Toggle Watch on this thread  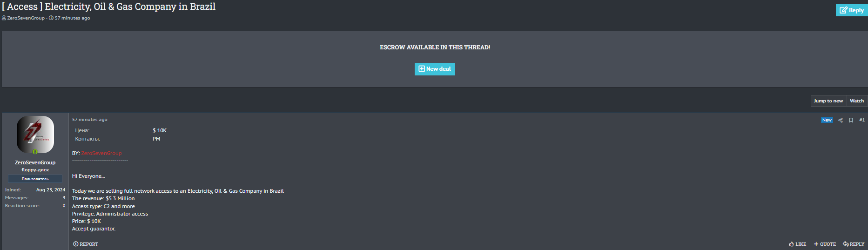pos(856,101)
